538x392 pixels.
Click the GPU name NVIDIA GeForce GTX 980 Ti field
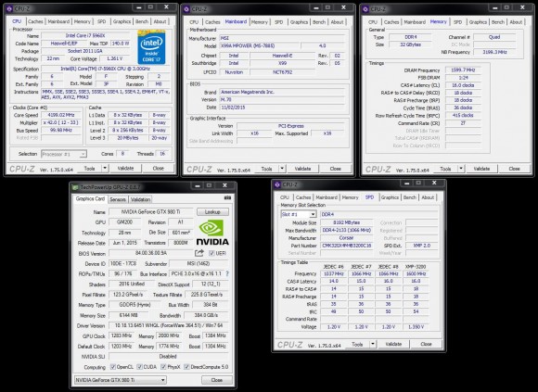[x=151, y=212]
